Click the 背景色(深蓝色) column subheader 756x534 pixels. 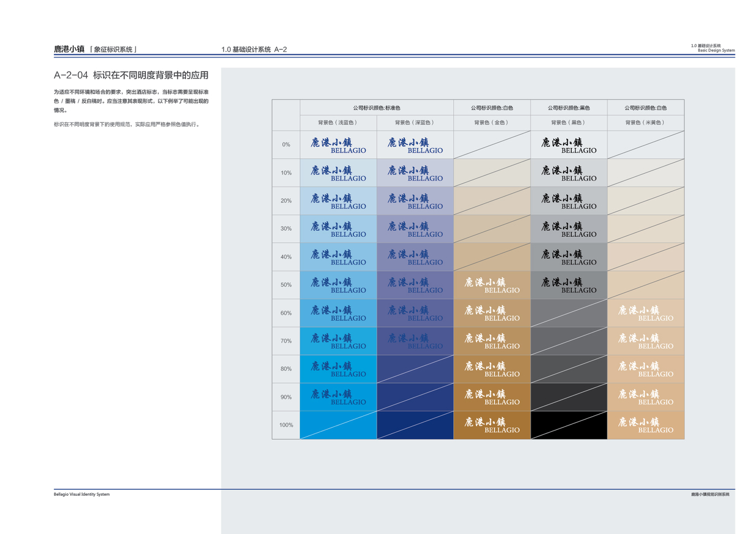[x=415, y=123]
